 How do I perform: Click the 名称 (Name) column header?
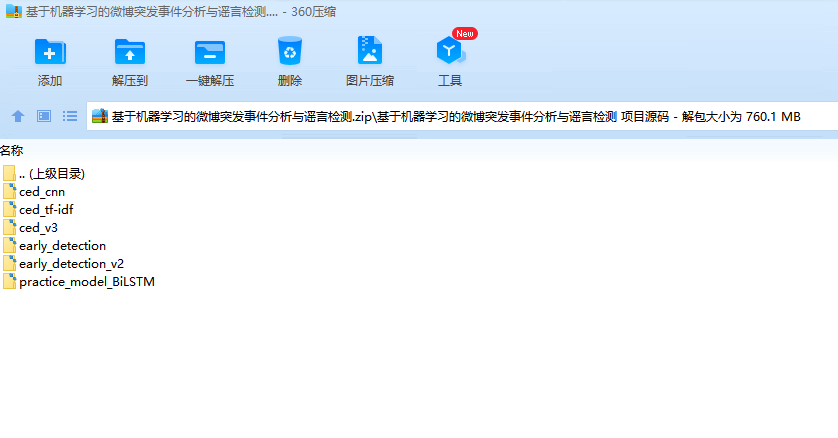(x=12, y=151)
